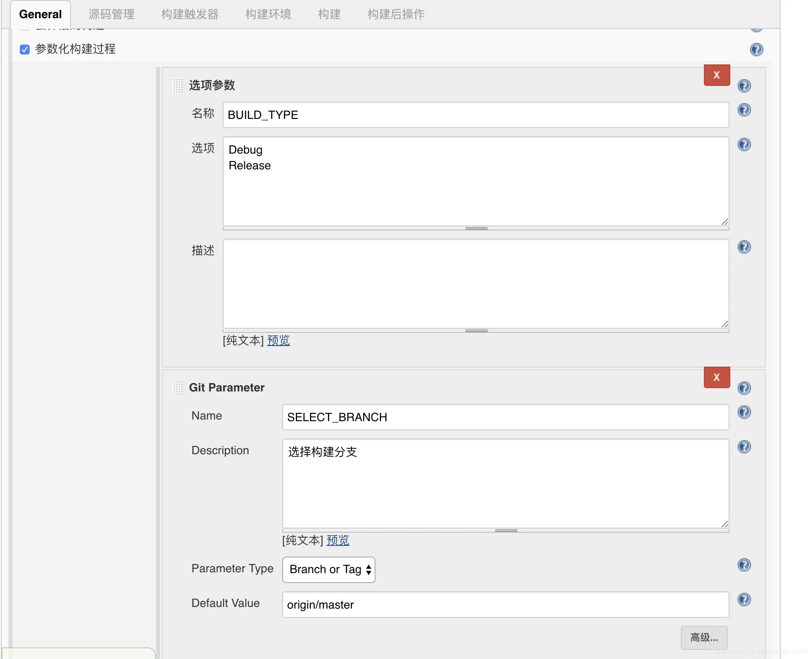Viewport: 812px width, 659px height.
Task: Click help icon for Git Parameter header
Action: pos(744,388)
